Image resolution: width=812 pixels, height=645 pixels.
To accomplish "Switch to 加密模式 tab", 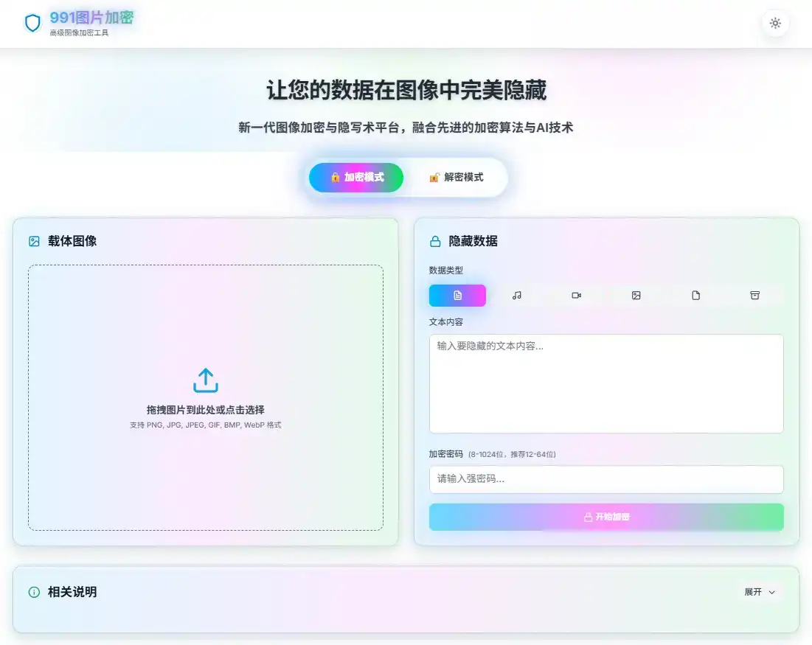I will (x=356, y=177).
